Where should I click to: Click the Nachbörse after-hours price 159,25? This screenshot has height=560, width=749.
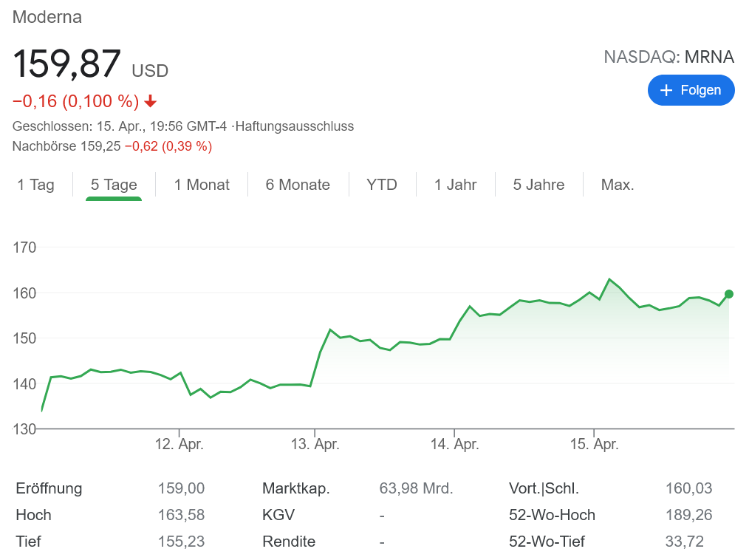point(100,146)
